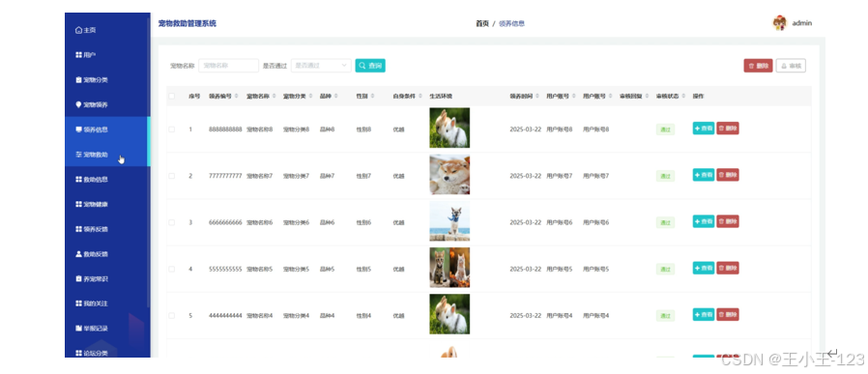Viewport: 868px width, 374px height.
Task: Sort by 审核回复 column arrows
Action: click(647, 97)
